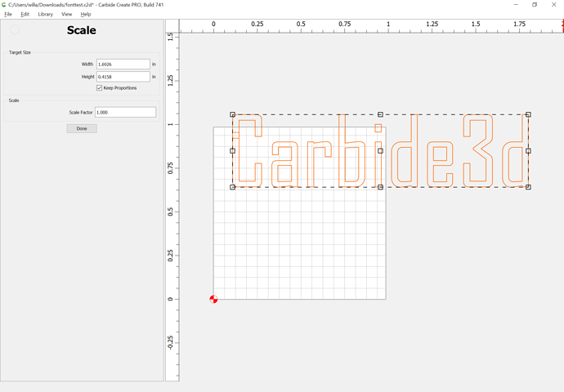Click the faint circle icon beside Scale title

[x=15, y=30]
